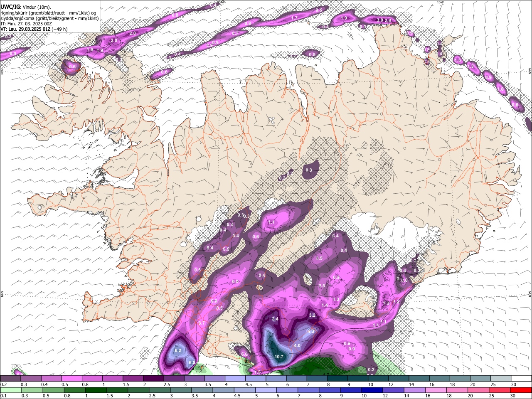Click bottom legend swatch between 10 and 12
This screenshot has height=399, width=532.
coord(372,390)
